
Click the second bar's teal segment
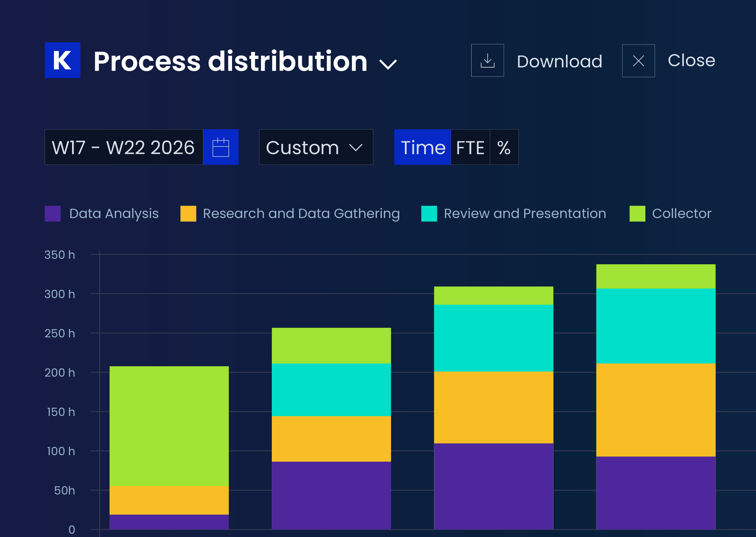pos(331,390)
